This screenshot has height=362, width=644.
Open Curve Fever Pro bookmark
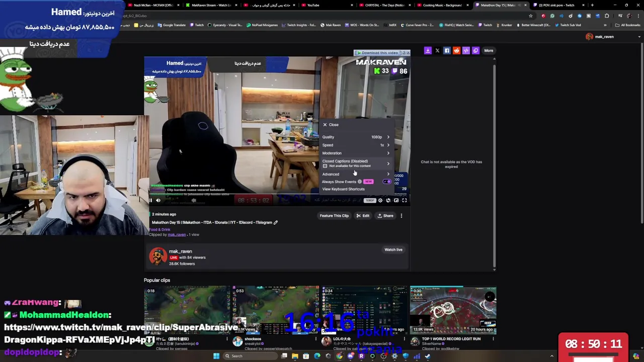(417, 25)
